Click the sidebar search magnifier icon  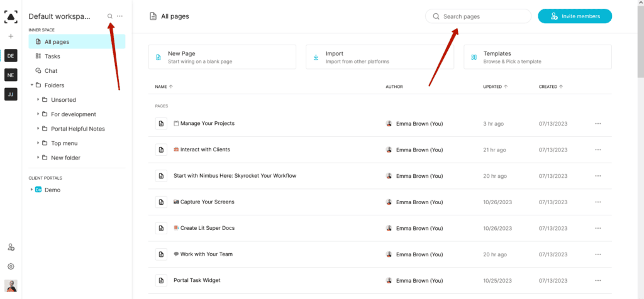coord(110,16)
